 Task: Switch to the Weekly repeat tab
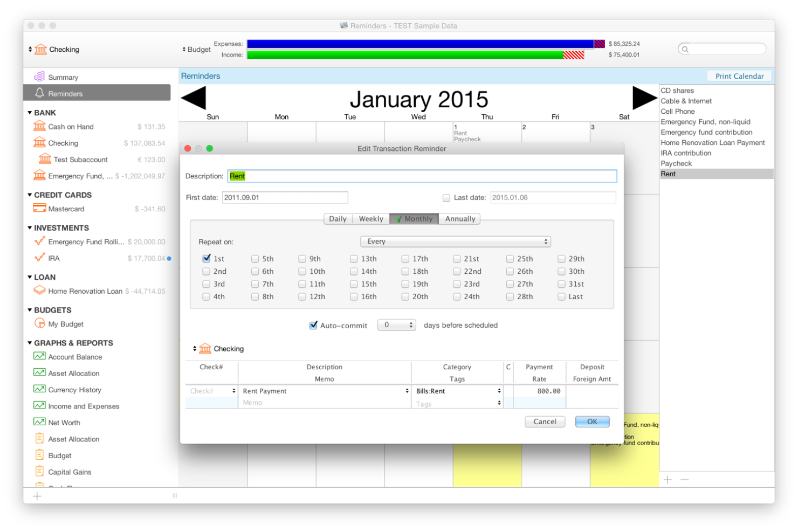[x=371, y=219]
